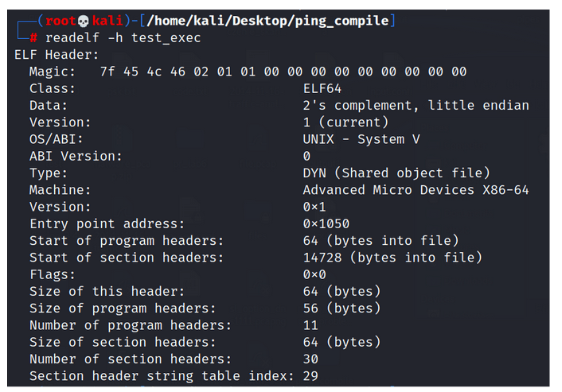562x392 pixels.
Task: Click the ELF64 class value
Action: (x=322, y=88)
